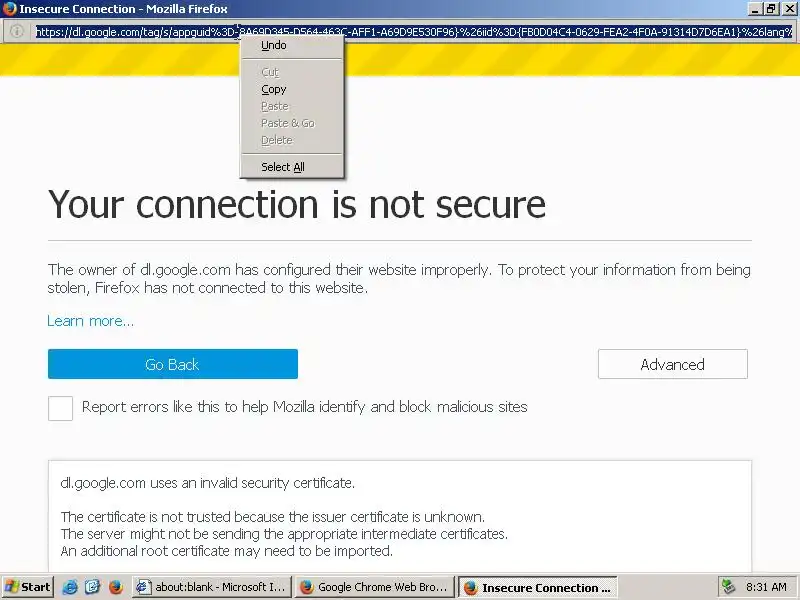Restore down the Firefox window
This screenshot has height=600, width=800.
coord(771,9)
